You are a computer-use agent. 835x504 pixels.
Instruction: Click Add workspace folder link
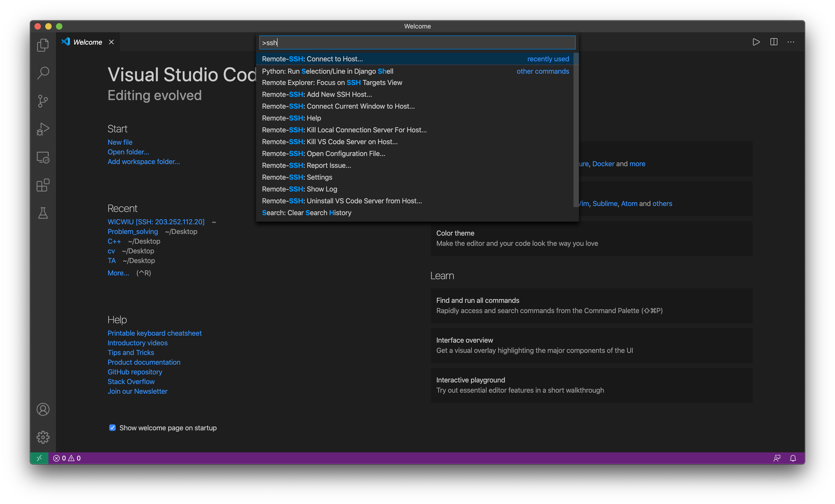coord(144,162)
